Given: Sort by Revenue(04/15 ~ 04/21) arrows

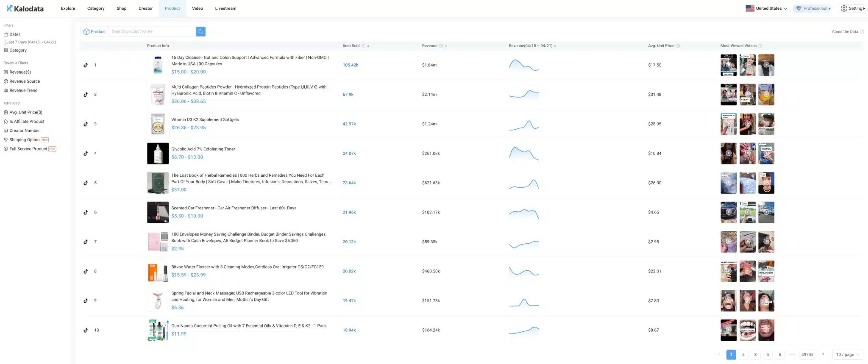Looking at the screenshot, I should pyautogui.click(x=555, y=46).
